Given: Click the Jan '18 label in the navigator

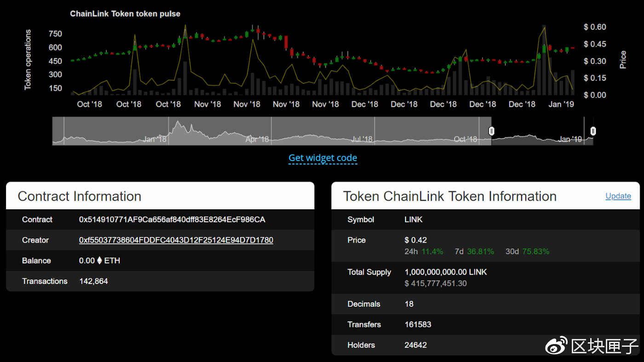Looking at the screenshot, I should coord(155,139).
